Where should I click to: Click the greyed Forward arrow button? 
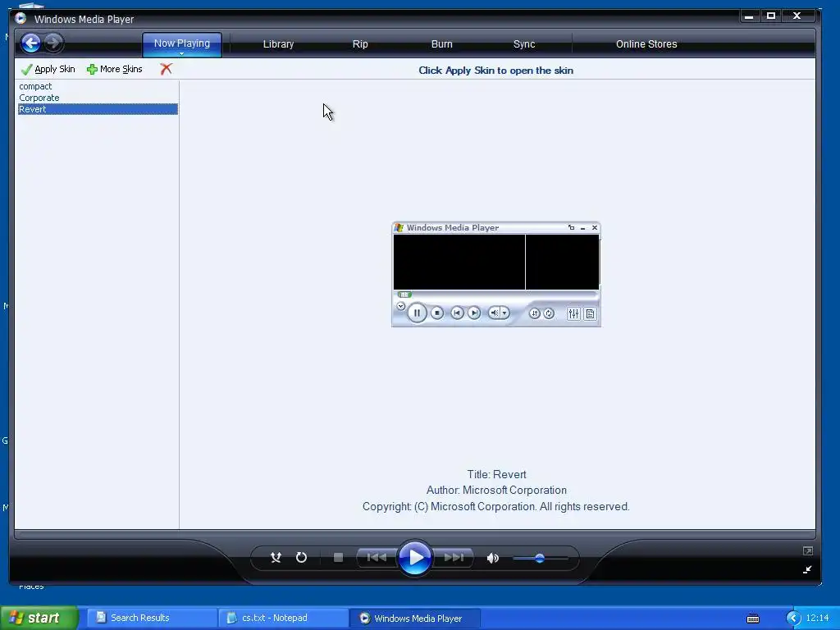coord(53,43)
